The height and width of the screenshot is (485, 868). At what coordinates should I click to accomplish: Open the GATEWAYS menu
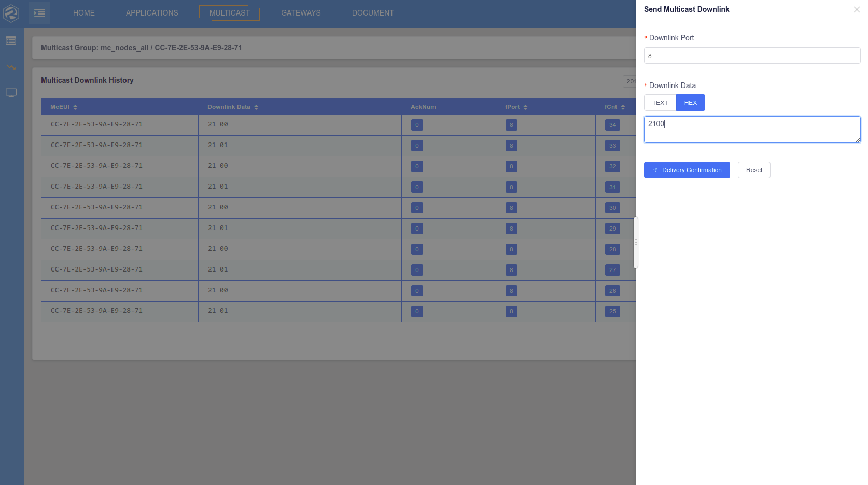click(x=301, y=13)
